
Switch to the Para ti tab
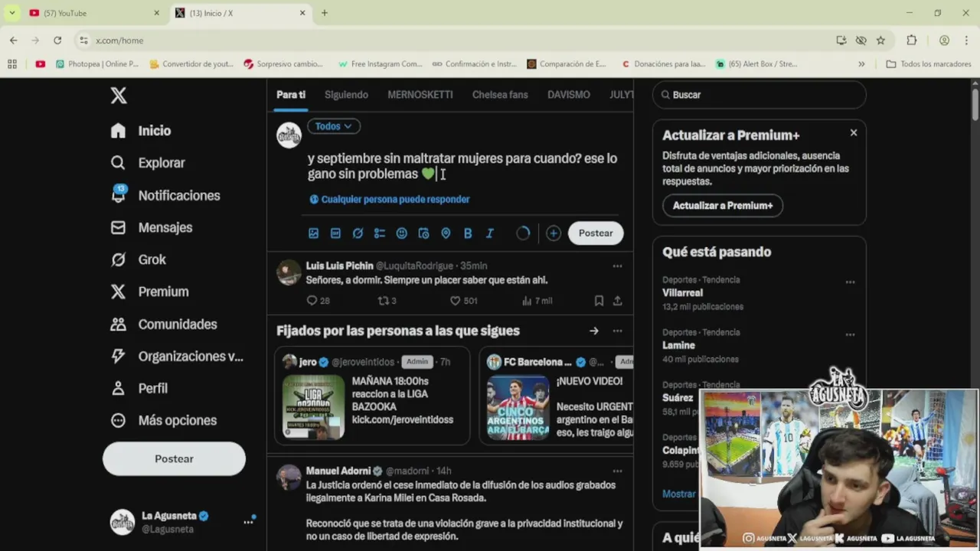(x=291, y=95)
